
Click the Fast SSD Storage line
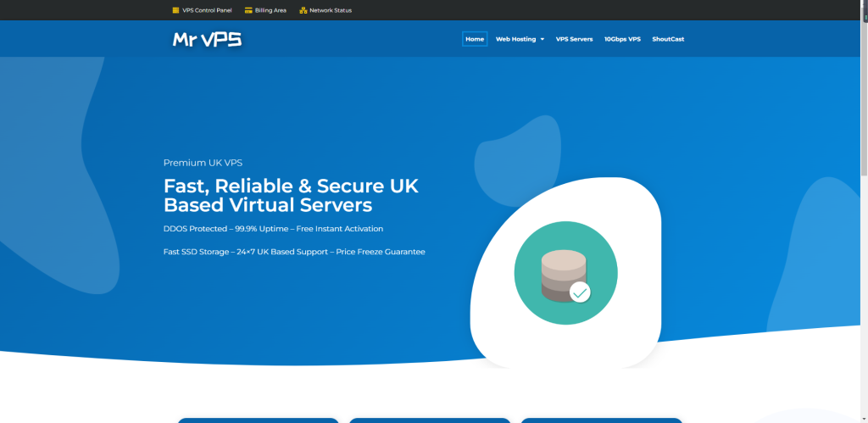tap(294, 252)
